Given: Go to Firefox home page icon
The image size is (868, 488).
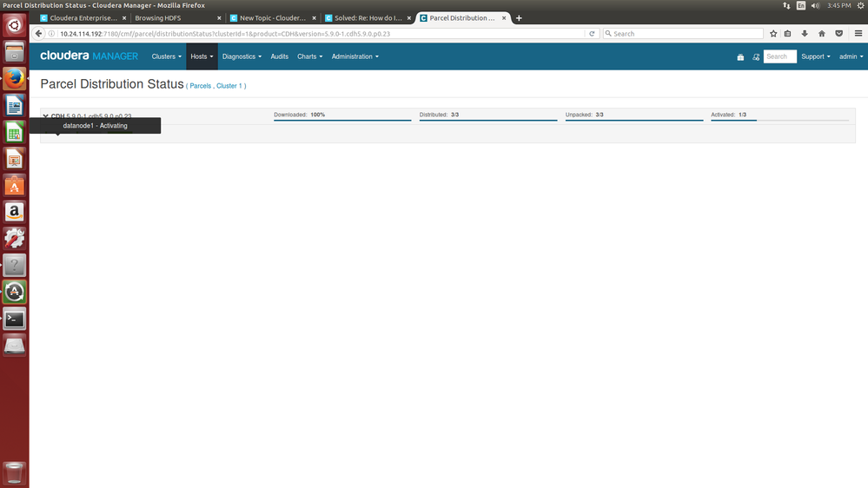Looking at the screenshot, I should pyautogui.click(x=822, y=34).
